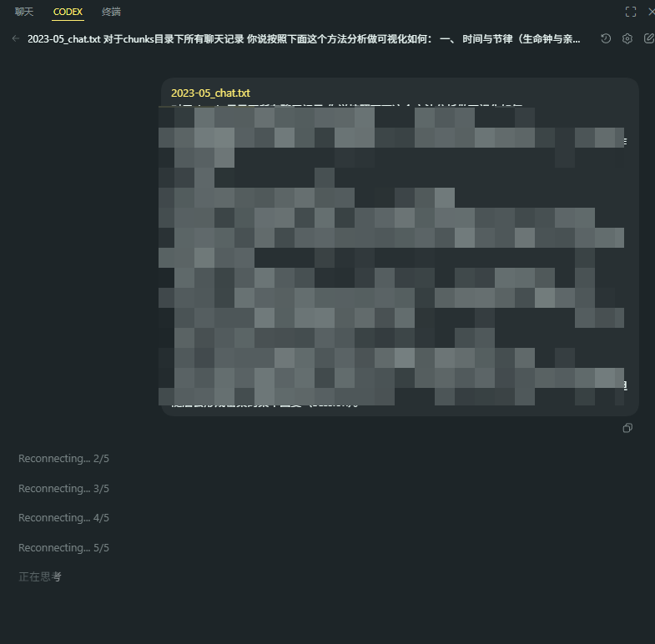Open the 终端 tab
The image size is (655, 644).
point(111,12)
